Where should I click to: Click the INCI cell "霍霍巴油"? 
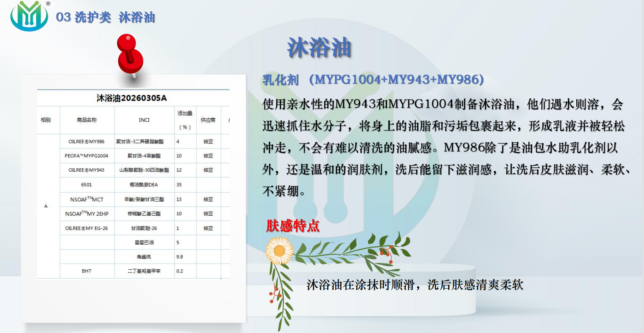[144, 242]
